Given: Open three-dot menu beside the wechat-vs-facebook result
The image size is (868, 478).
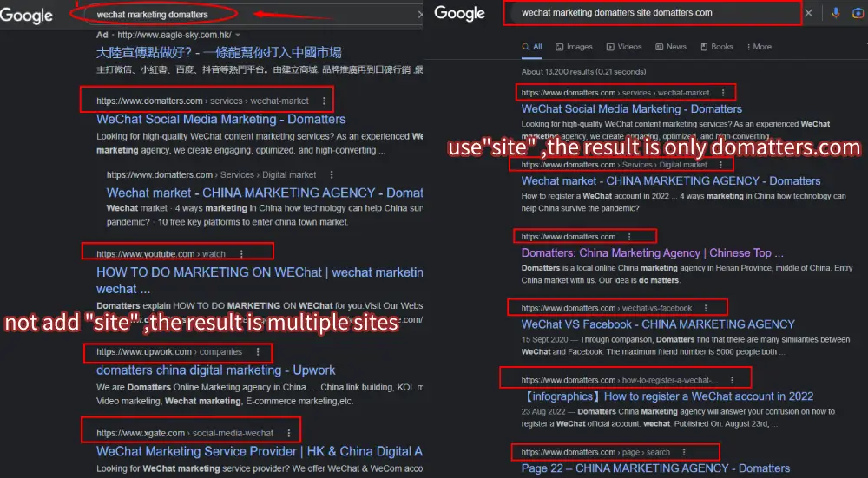Looking at the screenshot, I should click(x=706, y=308).
